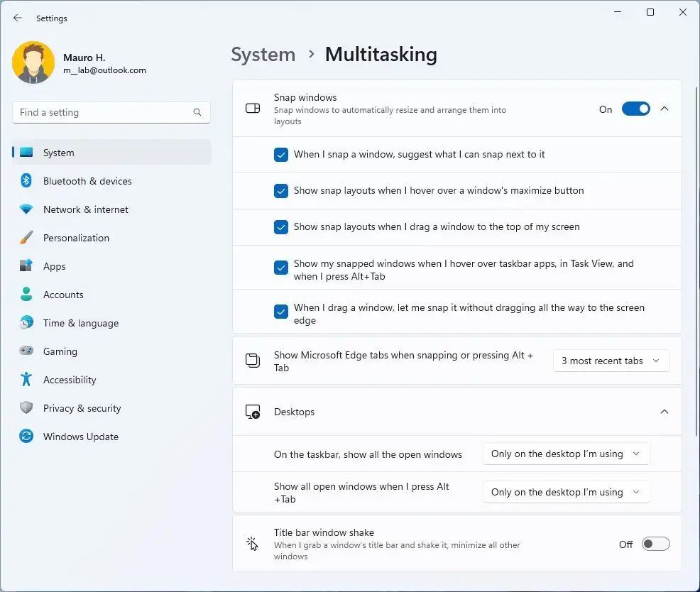Uncheck snap layouts on maximize button hover
This screenshot has height=592, width=700.
pyautogui.click(x=281, y=191)
